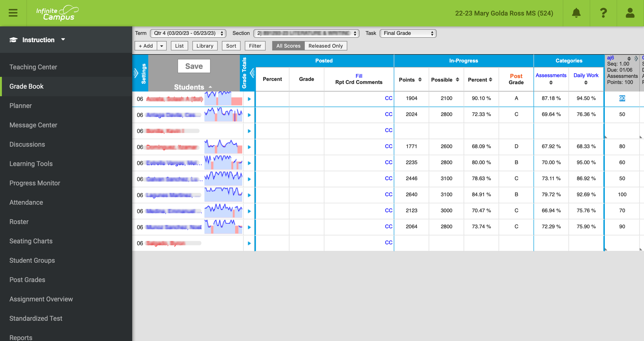Sort students by name arrow

click(x=210, y=87)
